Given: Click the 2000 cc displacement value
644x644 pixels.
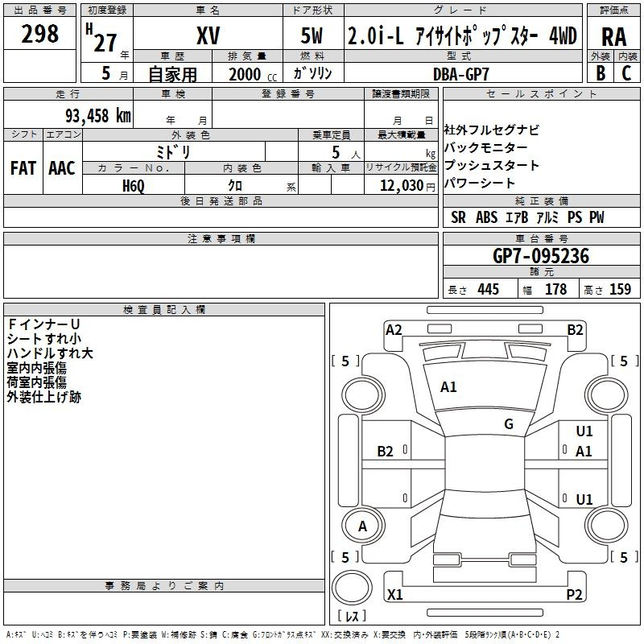Looking at the screenshot, I should (253, 74).
